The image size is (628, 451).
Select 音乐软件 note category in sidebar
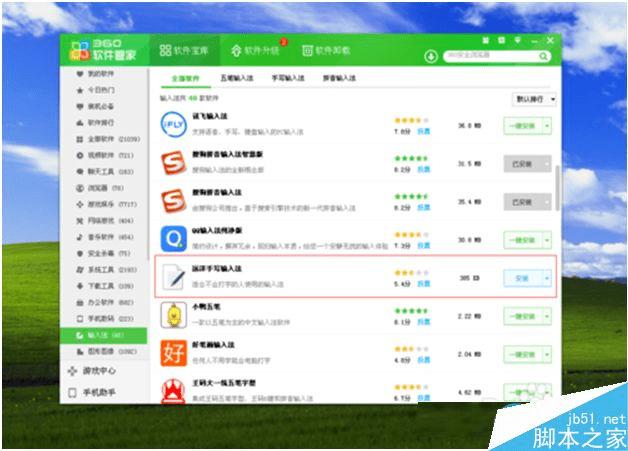pos(105,237)
